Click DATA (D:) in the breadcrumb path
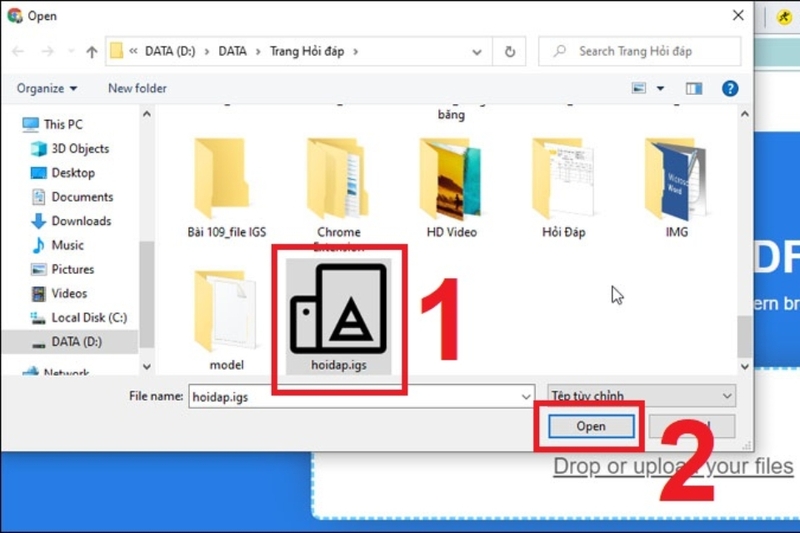800x533 pixels. click(x=170, y=51)
